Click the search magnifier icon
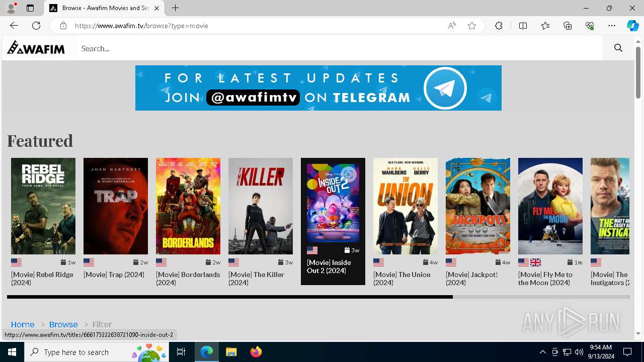Viewport: 644px width, 362px height. coord(618,48)
